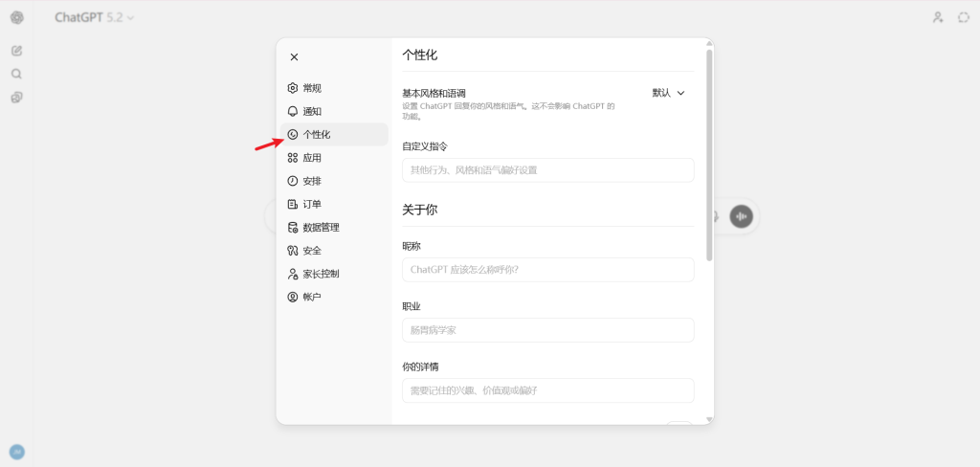Click the ChatGPT logo icon in sidebar
The height and width of the screenshot is (467, 980).
tap(17, 17)
